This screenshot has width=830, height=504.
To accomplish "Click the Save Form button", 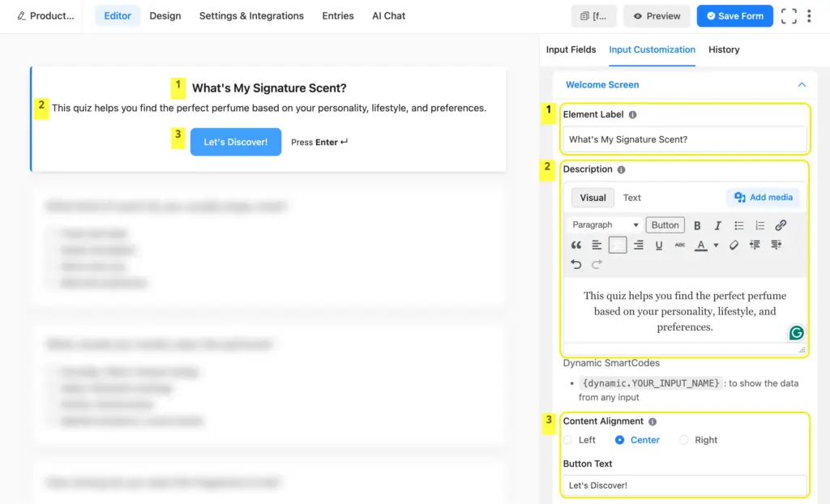I will pos(734,16).
